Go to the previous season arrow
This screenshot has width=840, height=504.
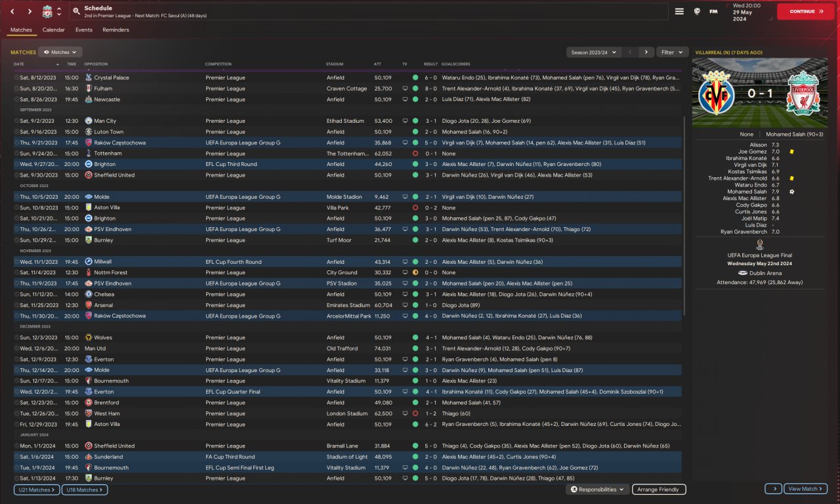(629, 52)
